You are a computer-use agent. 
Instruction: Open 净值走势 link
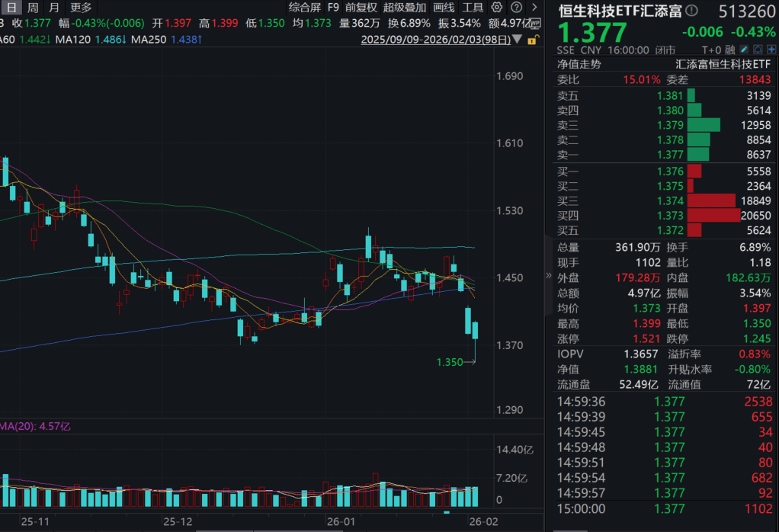(579, 65)
